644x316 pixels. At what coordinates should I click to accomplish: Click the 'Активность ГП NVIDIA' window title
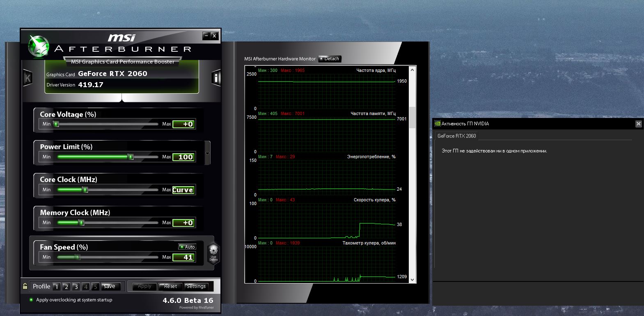(465, 124)
